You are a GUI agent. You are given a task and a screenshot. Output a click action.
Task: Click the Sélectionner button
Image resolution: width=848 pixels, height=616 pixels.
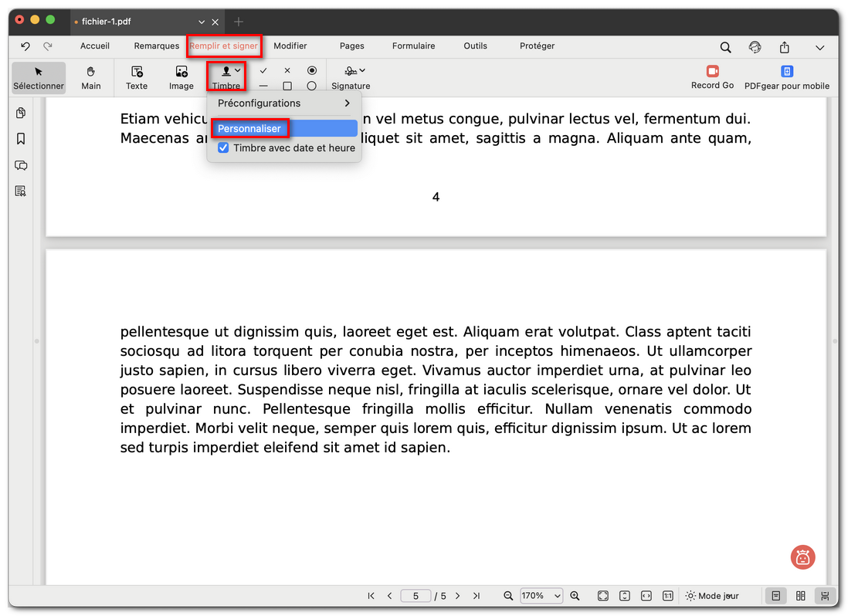point(39,77)
